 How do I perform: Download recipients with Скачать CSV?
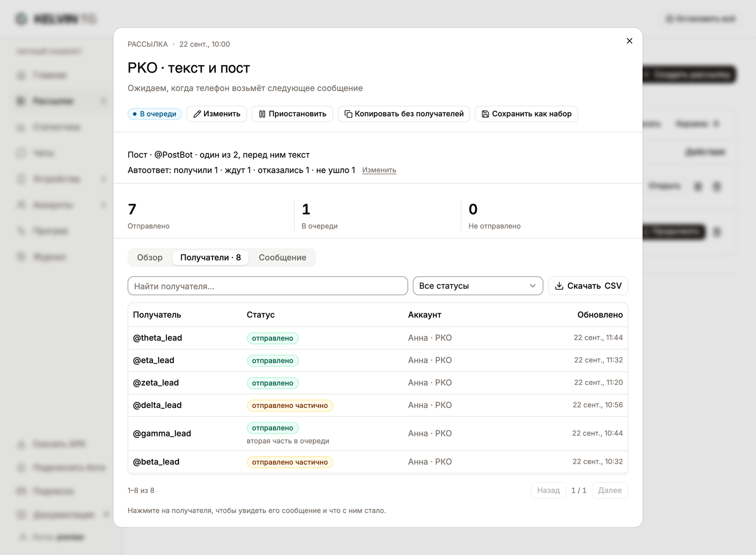coord(588,286)
